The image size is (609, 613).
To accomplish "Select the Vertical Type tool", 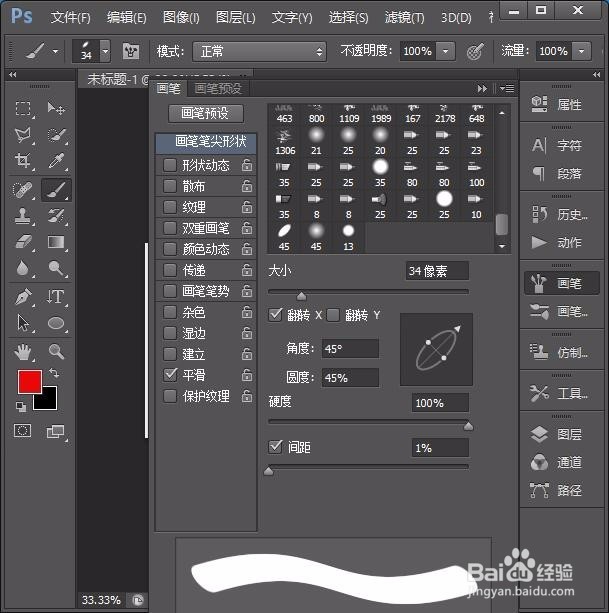I will pos(56,297).
